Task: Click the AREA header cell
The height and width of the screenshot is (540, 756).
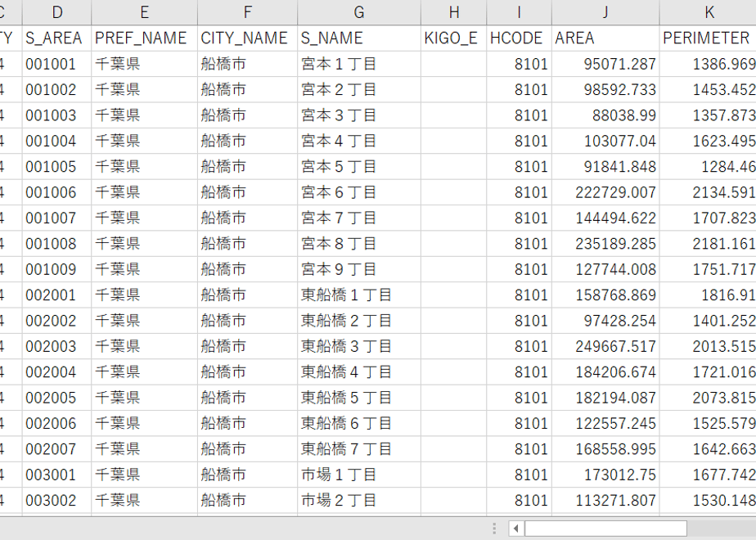Action: tap(605, 38)
